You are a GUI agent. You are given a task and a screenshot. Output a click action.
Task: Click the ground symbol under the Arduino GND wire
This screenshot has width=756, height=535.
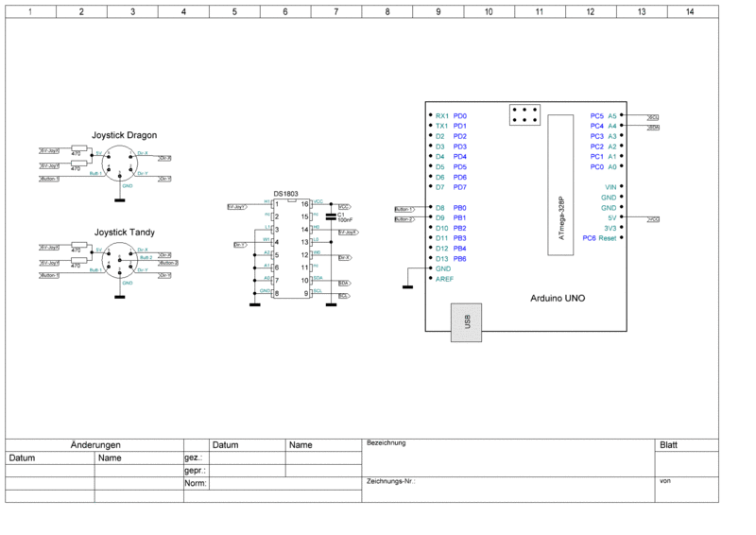tap(407, 287)
